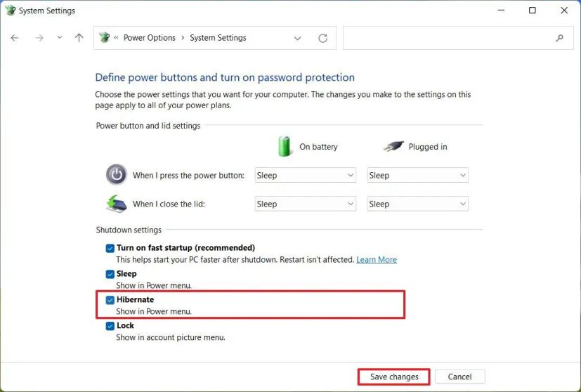Toggle the Hibernate checkbox
The width and height of the screenshot is (581, 392).
[110, 300]
